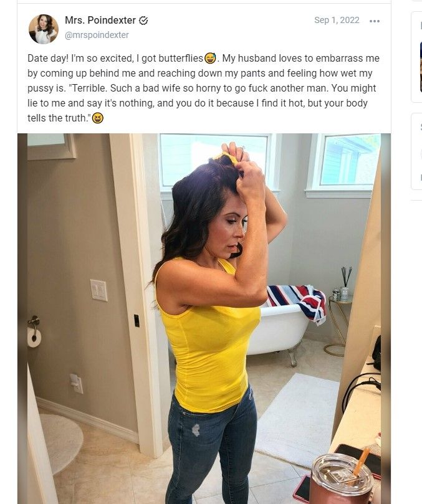422x504 pixels.
Task: Visit the @mrspoindexter handle link
Action: coord(97,35)
